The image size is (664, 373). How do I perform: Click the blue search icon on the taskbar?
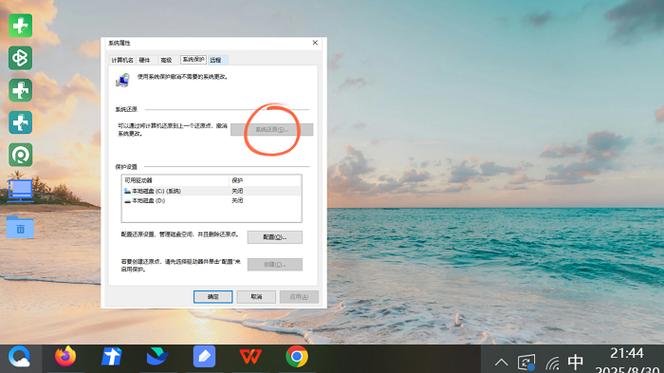point(19,356)
